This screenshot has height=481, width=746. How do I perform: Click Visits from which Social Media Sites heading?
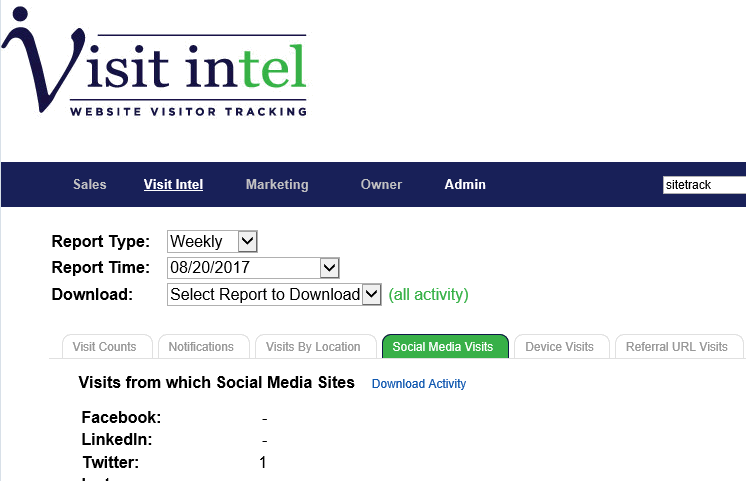tap(216, 383)
